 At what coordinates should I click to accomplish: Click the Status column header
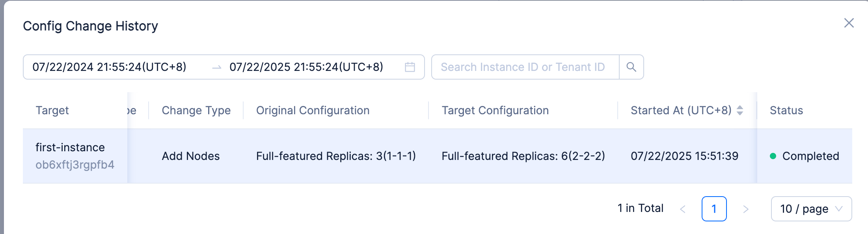(x=786, y=110)
